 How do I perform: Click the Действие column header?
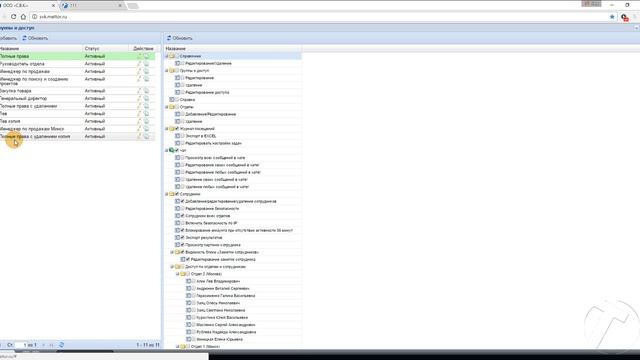pos(143,49)
